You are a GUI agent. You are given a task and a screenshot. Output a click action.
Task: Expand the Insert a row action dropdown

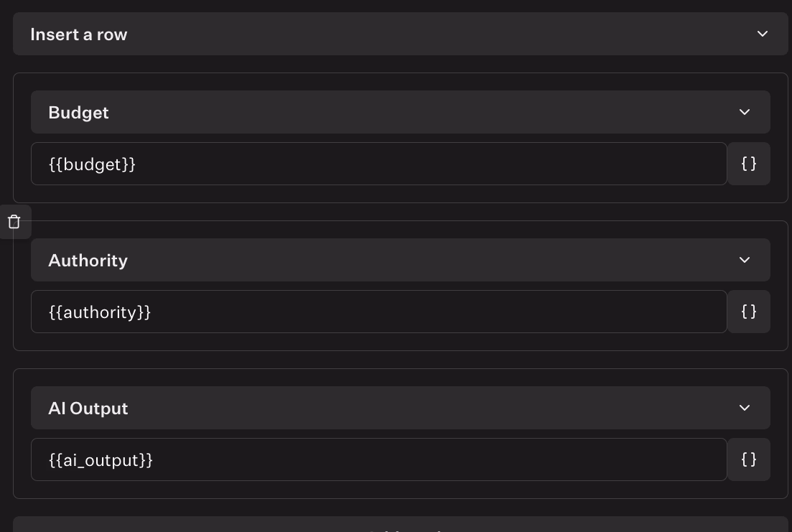click(400, 34)
